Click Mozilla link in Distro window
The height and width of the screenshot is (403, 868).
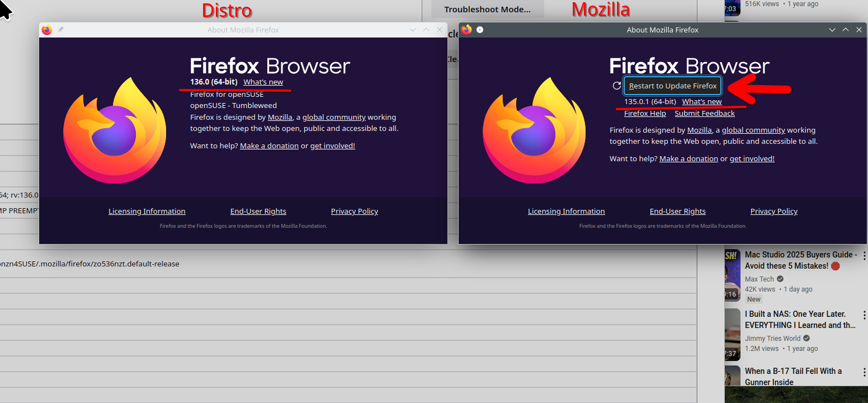280,118
